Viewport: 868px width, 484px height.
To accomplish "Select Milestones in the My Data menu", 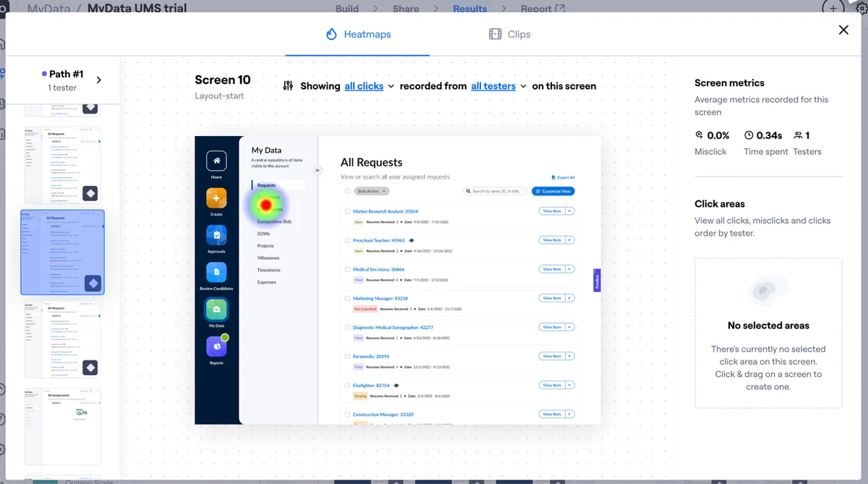I will click(x=268, y=258).
